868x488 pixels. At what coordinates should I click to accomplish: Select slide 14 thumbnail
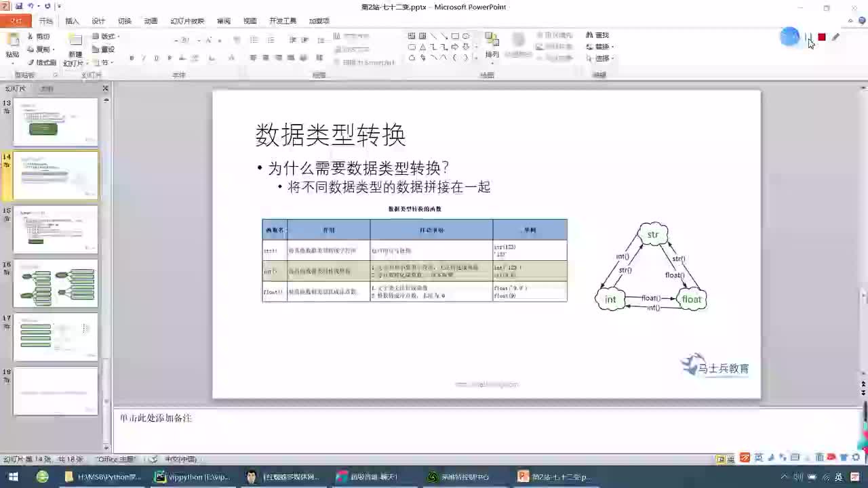click(56, 176)
